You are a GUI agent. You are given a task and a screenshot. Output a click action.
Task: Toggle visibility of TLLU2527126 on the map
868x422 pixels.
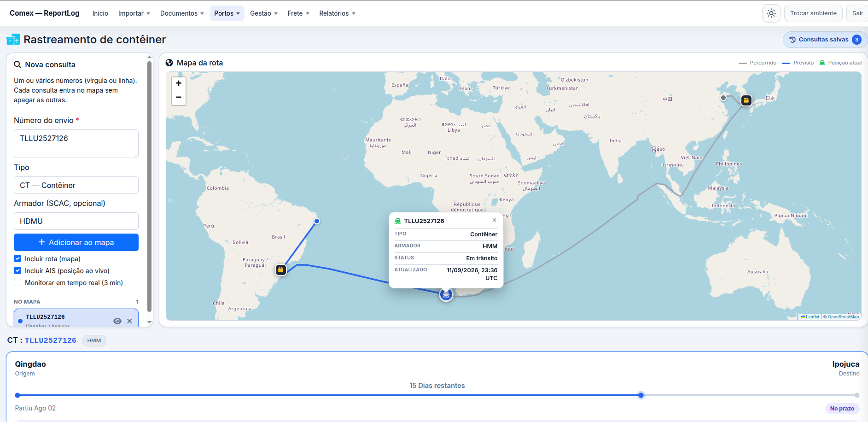click(117, 321)
